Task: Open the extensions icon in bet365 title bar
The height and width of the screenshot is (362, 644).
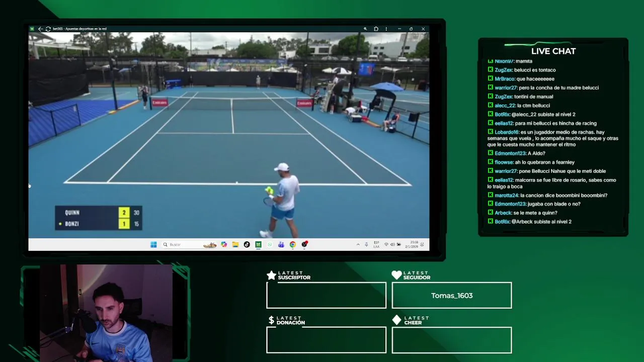Action: (x=376, y=29)
